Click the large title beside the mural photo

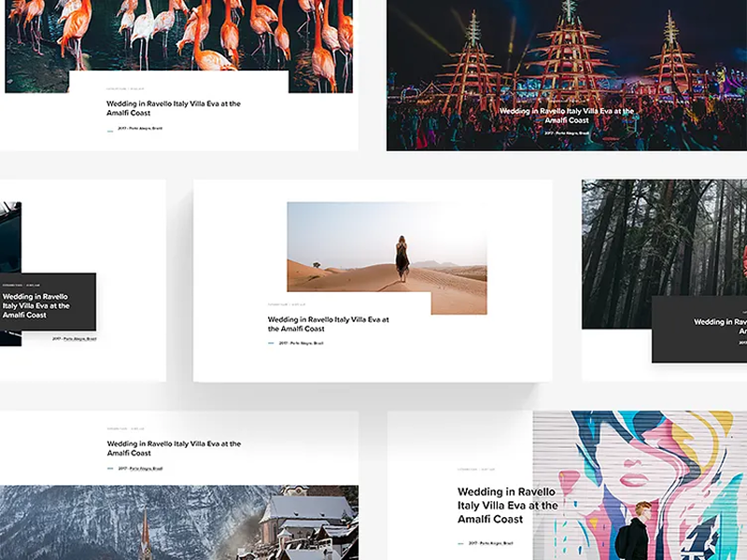click(507, 505)
